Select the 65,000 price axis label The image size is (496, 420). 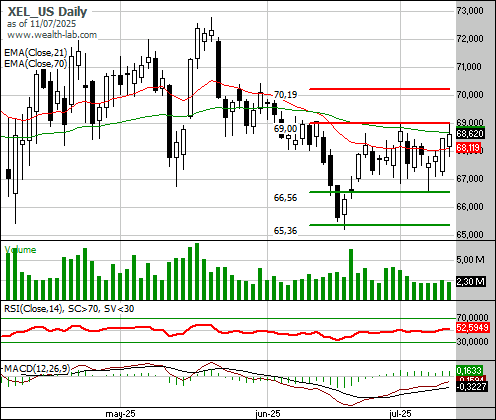coord(470,235)
